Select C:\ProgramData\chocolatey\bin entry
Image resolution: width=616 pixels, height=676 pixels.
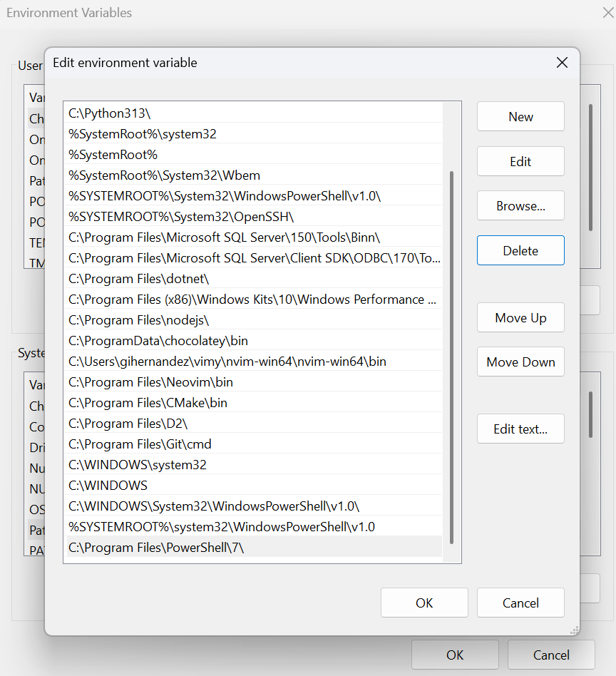click(x=255, y=341)
